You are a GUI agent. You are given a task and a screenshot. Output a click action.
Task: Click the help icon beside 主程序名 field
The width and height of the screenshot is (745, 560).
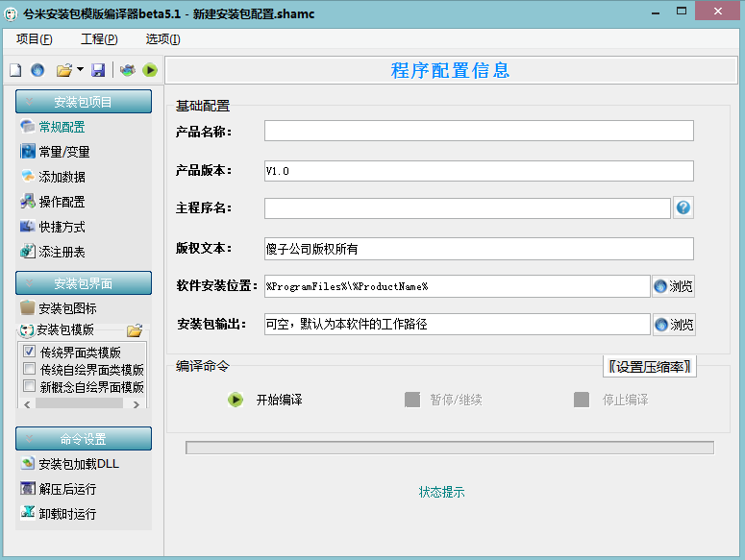click(683, 207)
